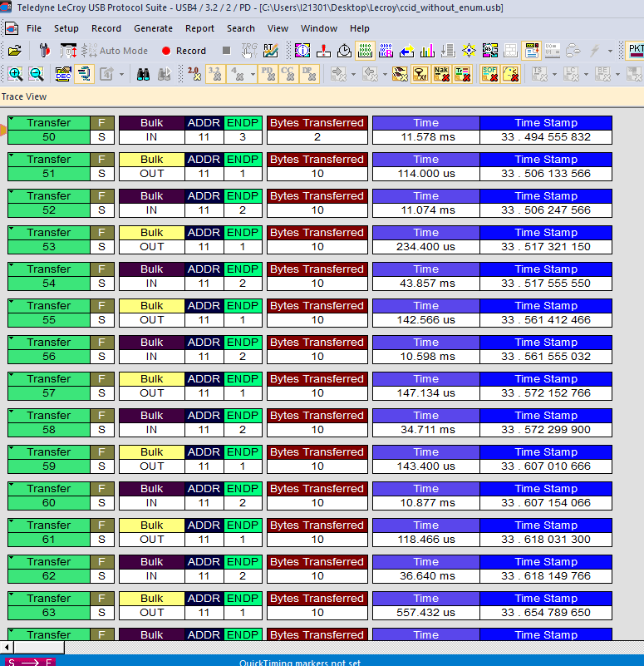Open the bus utilization bar-chart icon
The width and height of the screenshot is (644, 666).
(427, 51)
